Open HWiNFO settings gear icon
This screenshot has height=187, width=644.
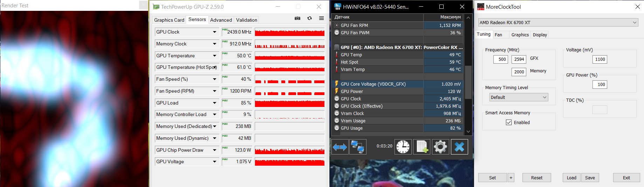coord(440,147)
